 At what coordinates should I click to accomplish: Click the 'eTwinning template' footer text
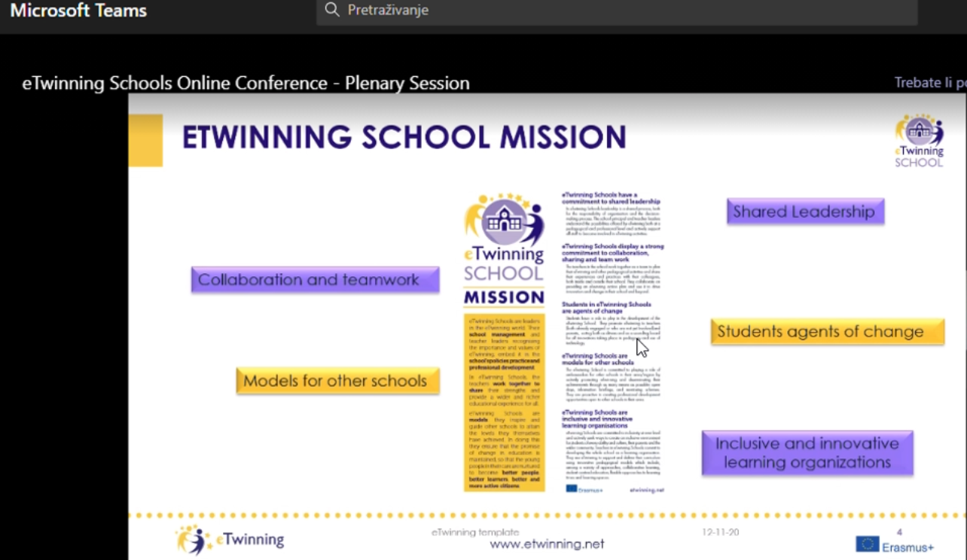pyautogui.click(x=475, y=532)
